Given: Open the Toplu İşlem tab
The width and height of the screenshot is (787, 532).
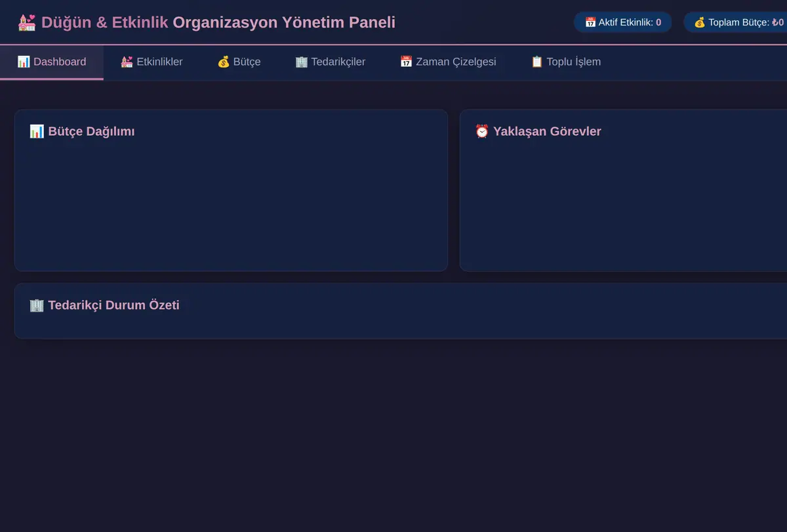Looking at the screenshot, I should (565, 62).
